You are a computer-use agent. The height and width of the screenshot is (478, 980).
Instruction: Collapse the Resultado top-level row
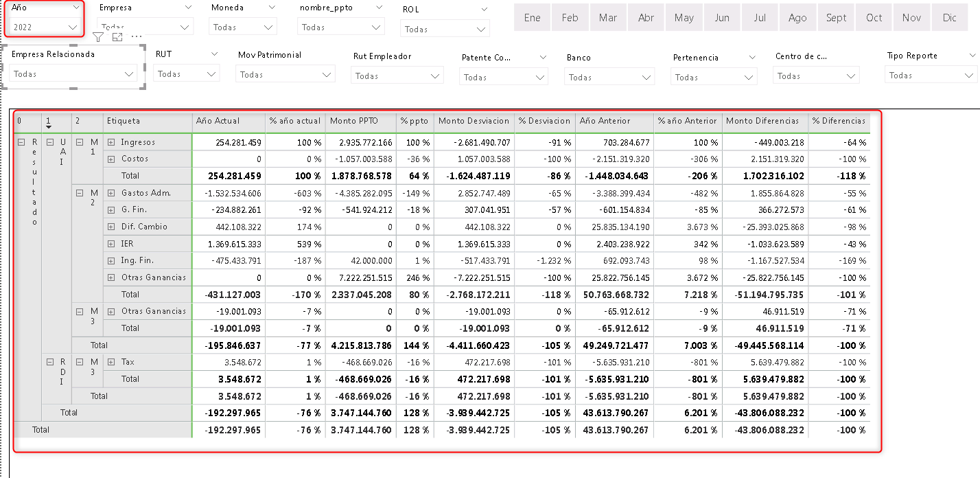(x=21, y=142)
